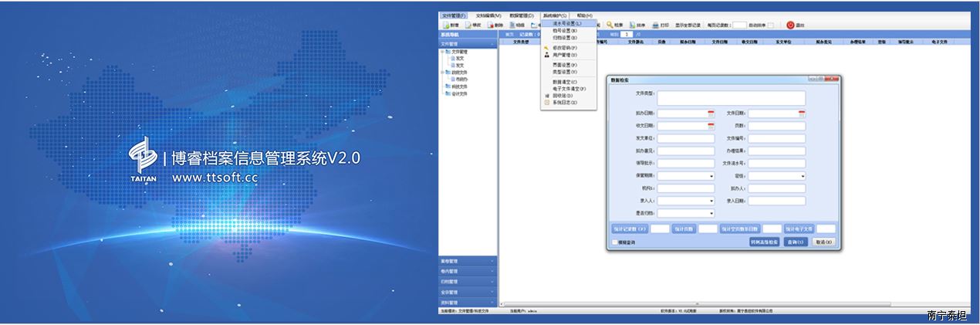The height and width of the screenshot is (325, 980).
Task: Click the 会计文件 folder icon in tree
Action: (447, 93)
